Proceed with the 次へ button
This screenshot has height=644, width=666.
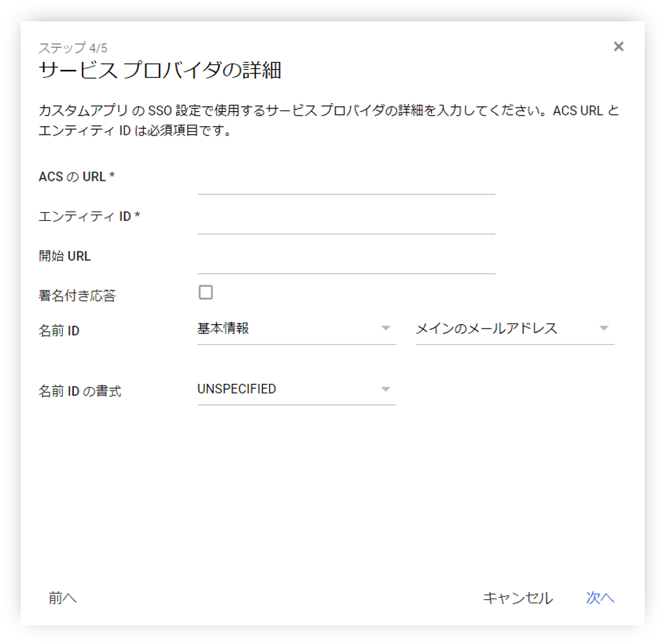[x=600, y=598]
